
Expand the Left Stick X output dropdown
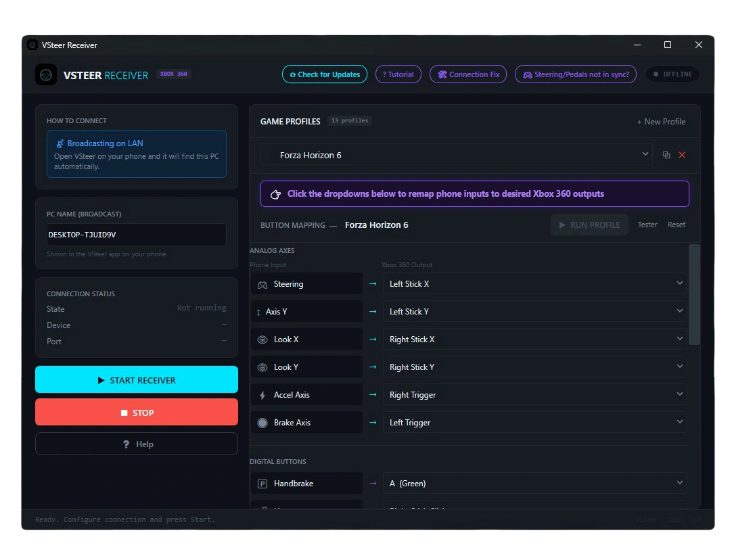(x=535, y=284)
